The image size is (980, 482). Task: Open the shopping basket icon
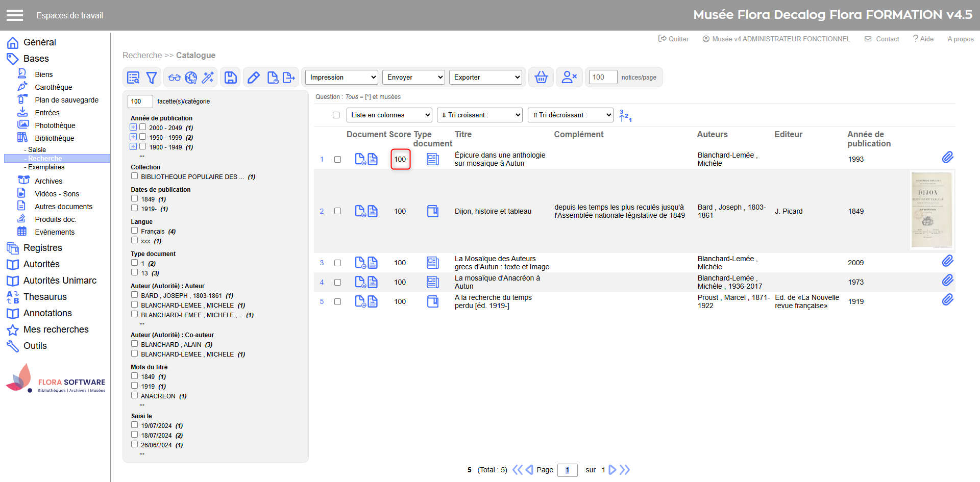point(541,78)
